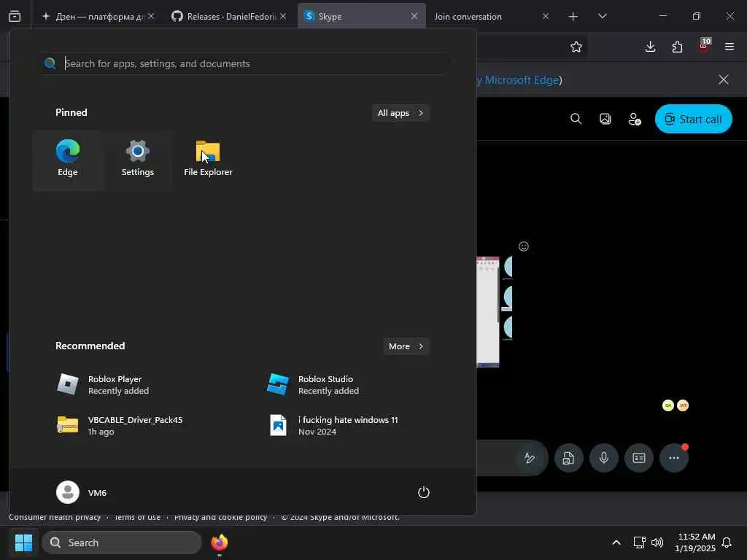Focus the Start menu search box
Image resolution: width=747 pixels, height=560 pixels.
click(x=244, y=63)
